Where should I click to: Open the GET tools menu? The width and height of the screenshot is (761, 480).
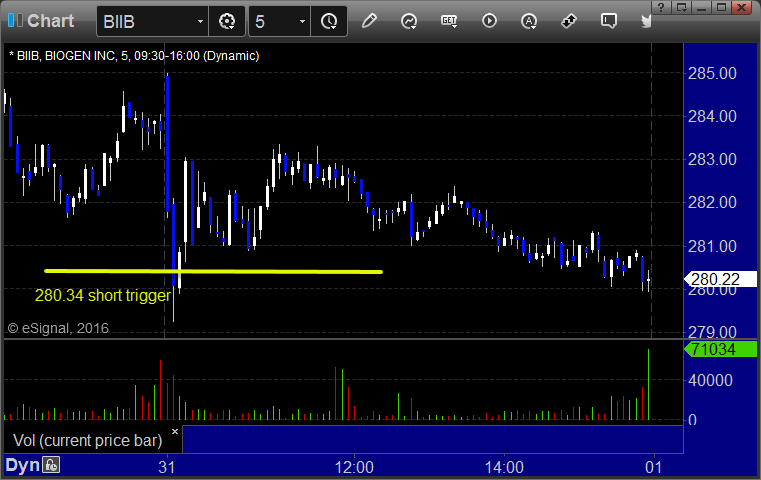coord(449,21)
